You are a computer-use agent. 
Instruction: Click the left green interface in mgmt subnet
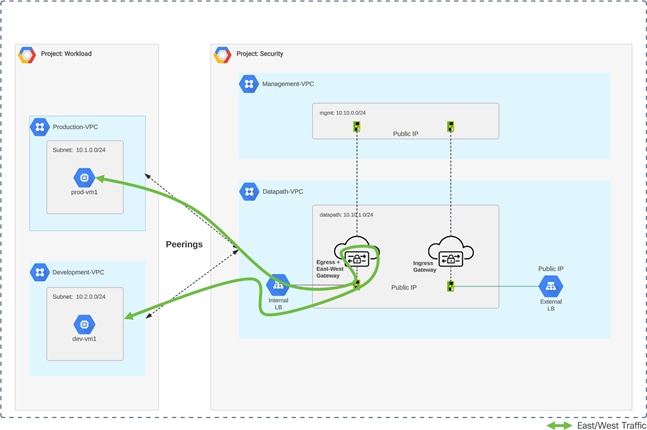point(357,127)
